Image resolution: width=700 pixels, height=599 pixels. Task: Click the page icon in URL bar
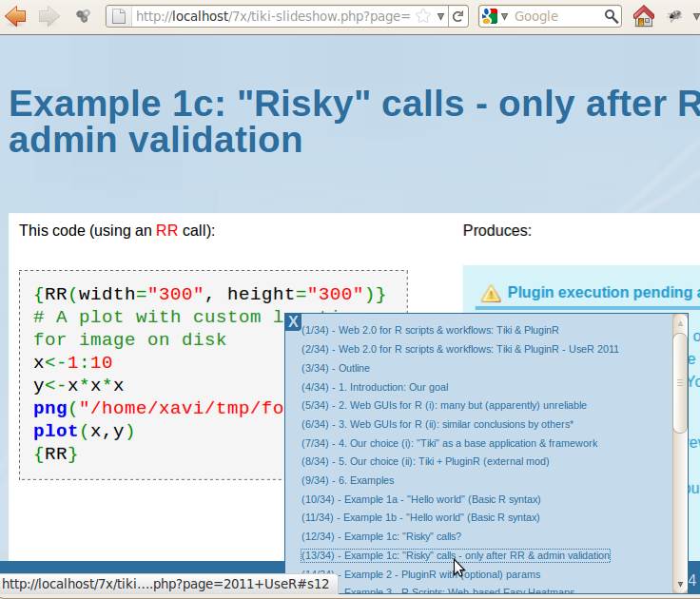pos(119,16)
